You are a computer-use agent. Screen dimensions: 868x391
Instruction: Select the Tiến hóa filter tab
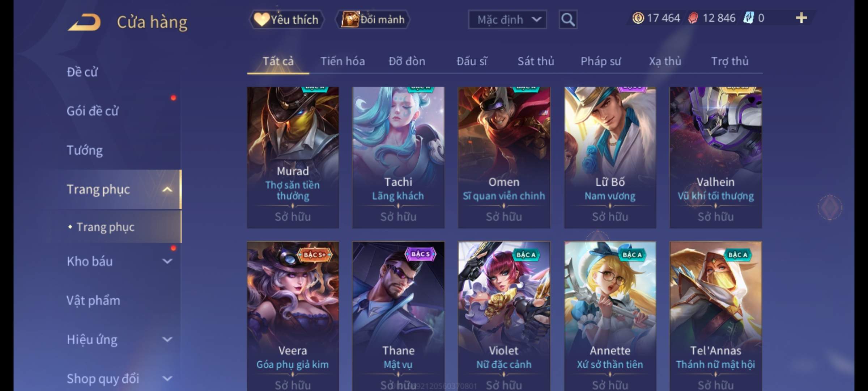coord(342,61)
